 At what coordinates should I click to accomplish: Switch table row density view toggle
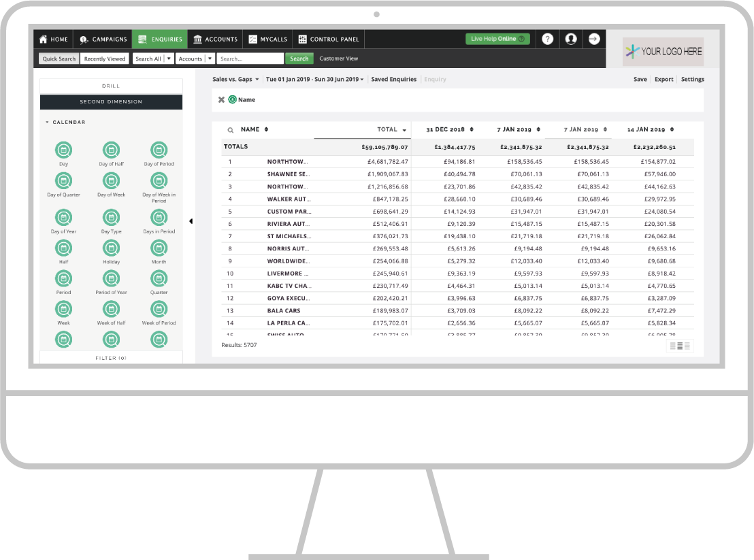click(680, 346)
